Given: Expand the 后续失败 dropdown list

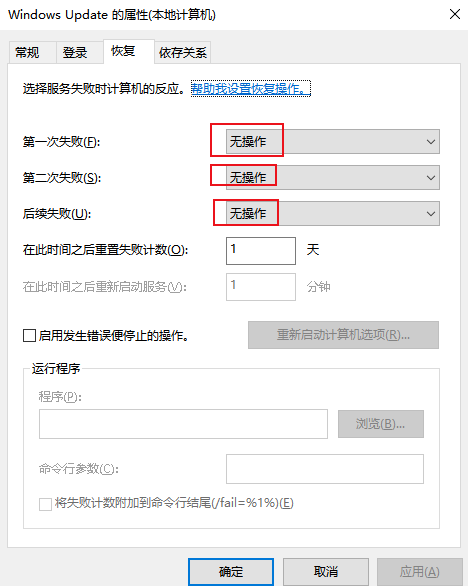Looking at the screenshot, I should pos(333,213).
